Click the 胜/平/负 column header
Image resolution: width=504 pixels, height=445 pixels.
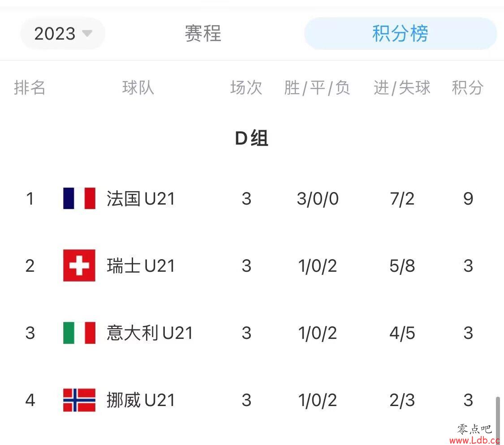(317, 88)
